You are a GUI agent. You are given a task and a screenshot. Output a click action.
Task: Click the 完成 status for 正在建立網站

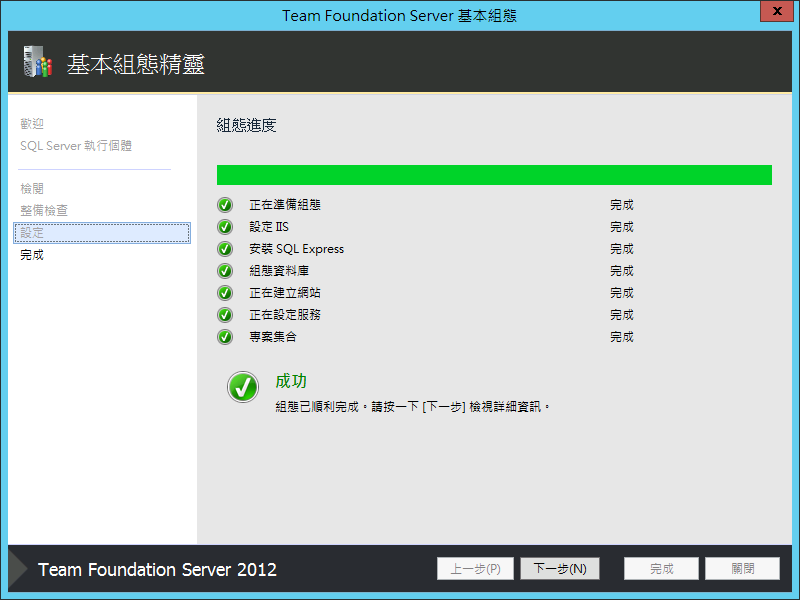(x=622, y=293)
